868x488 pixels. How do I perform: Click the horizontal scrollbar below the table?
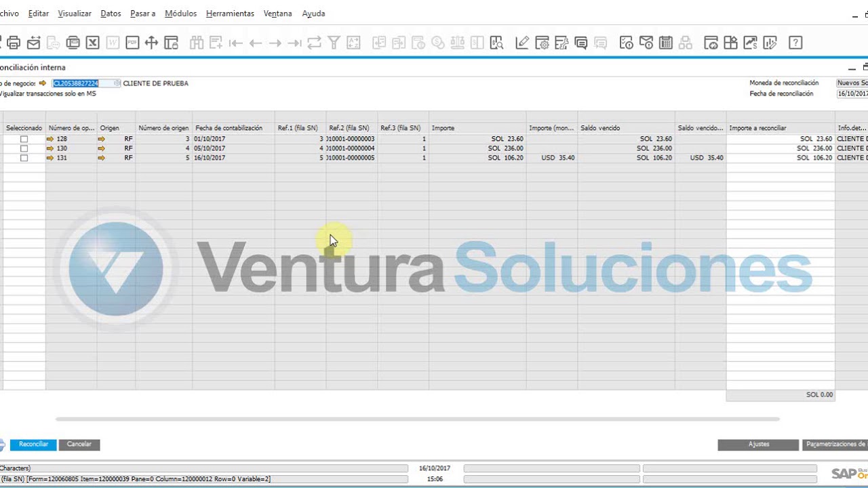tap(418, 419)
